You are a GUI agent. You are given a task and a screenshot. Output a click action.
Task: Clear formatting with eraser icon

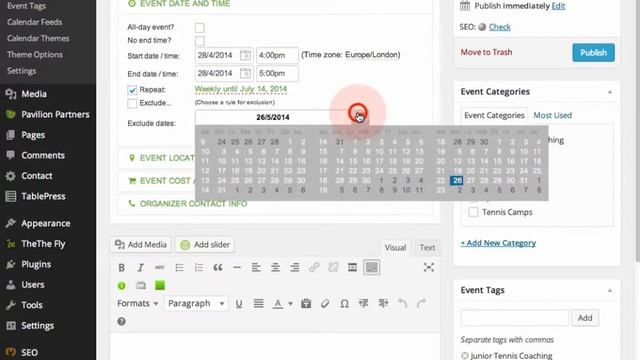[325, 304]
